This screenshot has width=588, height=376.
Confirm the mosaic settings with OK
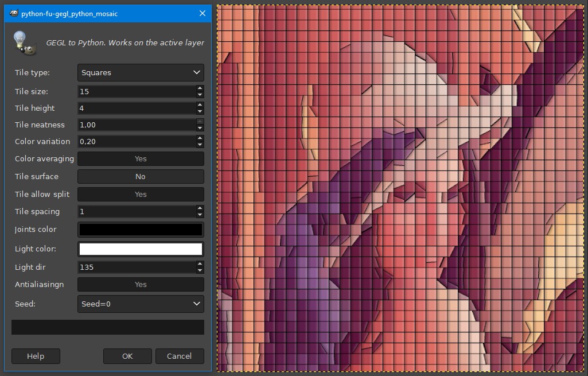pos(127,356)
